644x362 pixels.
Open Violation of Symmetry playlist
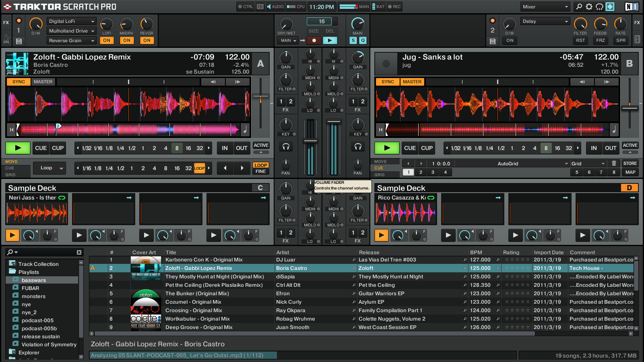tap(49, 344)
